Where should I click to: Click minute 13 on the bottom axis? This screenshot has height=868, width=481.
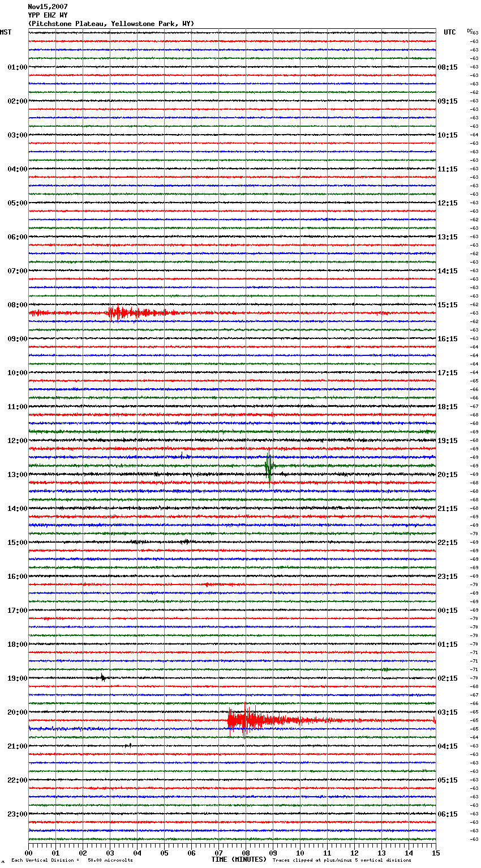pyautogui.click(x=381, y=853)
